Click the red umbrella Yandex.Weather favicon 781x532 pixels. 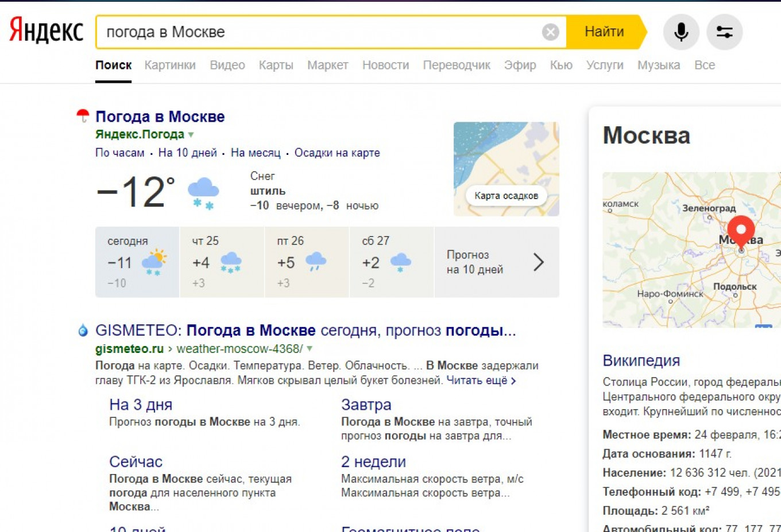coord(83,116)
